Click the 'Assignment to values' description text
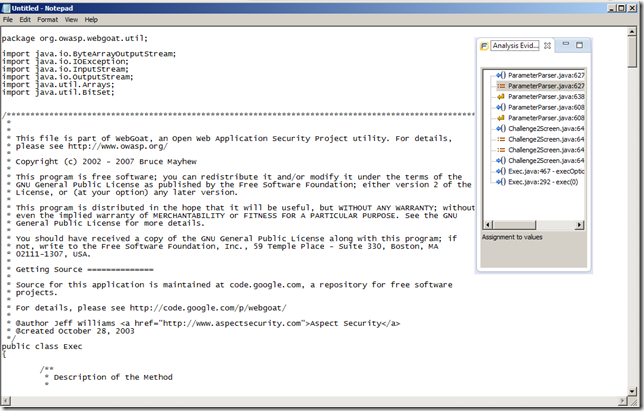The height and width of the screenshot is (411, 644). tap(512, 237)
